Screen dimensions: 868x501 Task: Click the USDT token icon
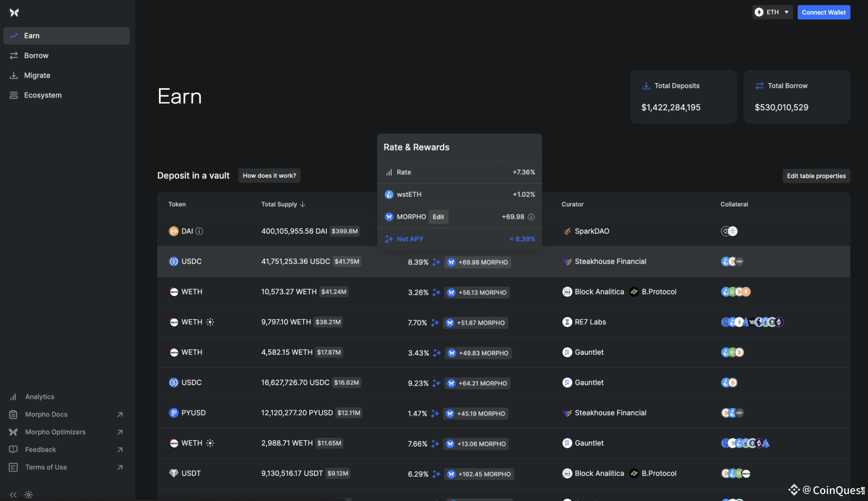174,473
